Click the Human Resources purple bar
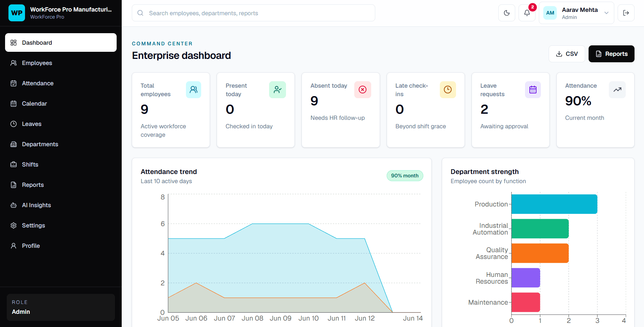644x327 pixels. [526, 278]
